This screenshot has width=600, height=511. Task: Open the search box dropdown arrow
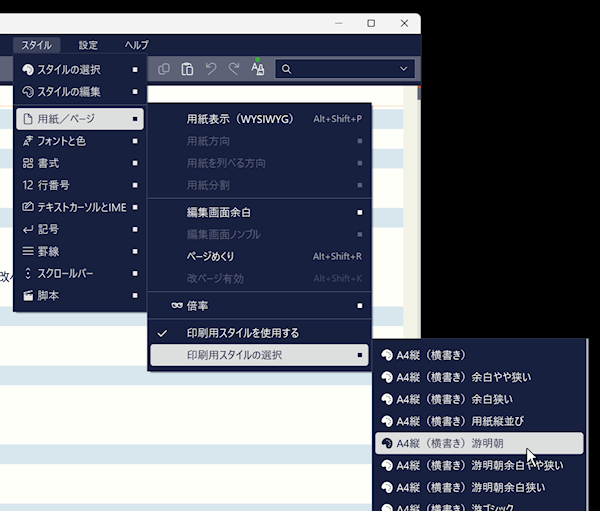point(404,69)
